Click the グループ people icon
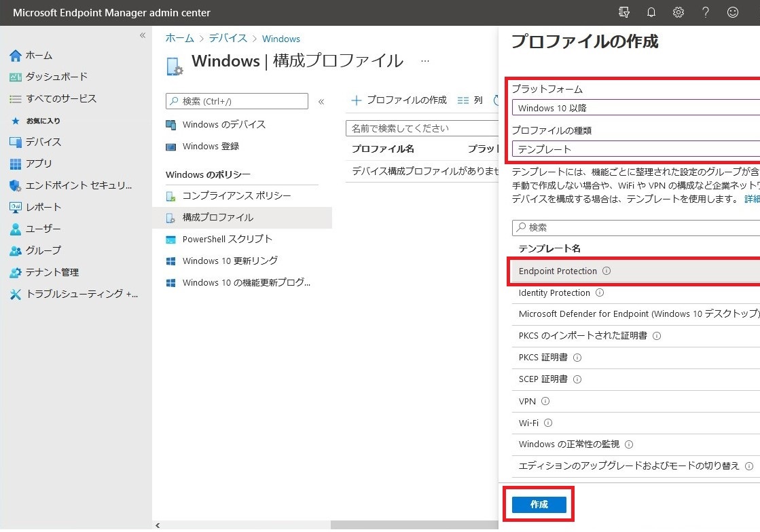This screenshot has width=760, height=532. pos(16,251)
